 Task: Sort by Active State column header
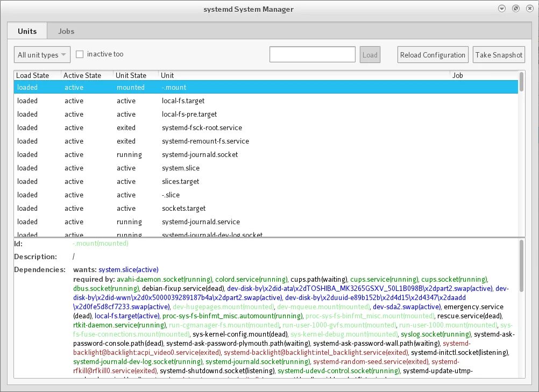[87, 75]
